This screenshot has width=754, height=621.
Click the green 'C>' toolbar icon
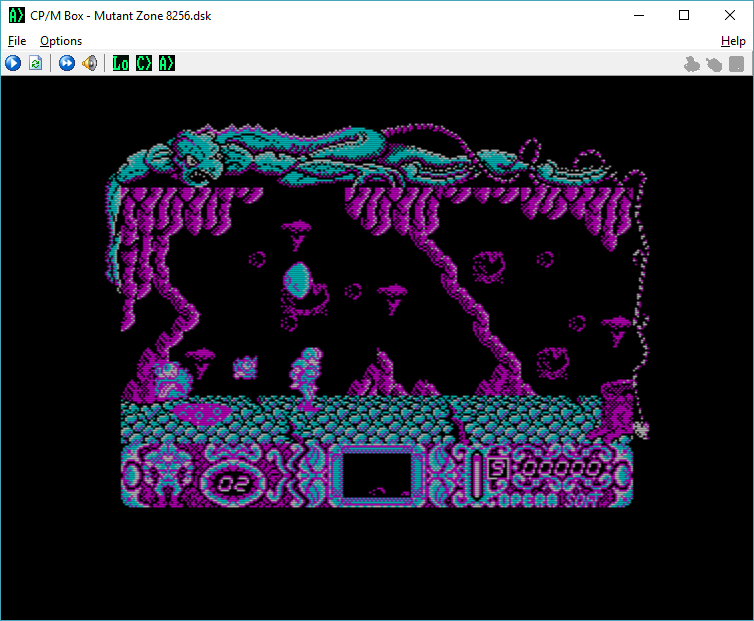click(144, 63)
